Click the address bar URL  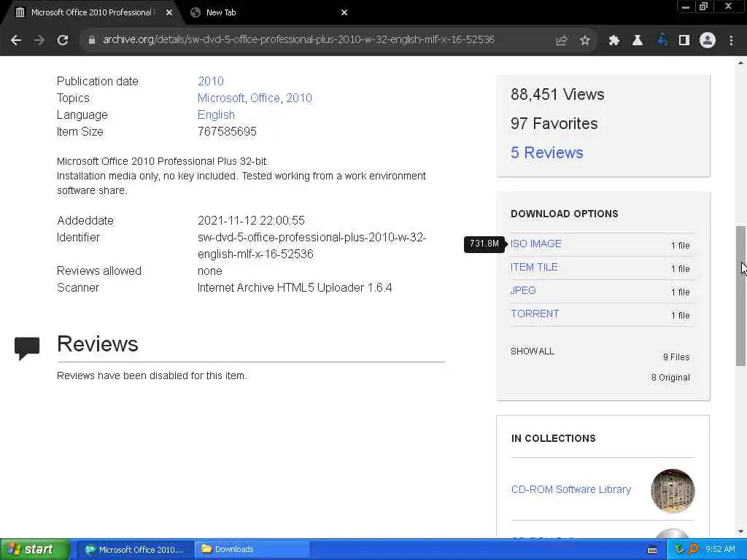(x=298, y=39)
